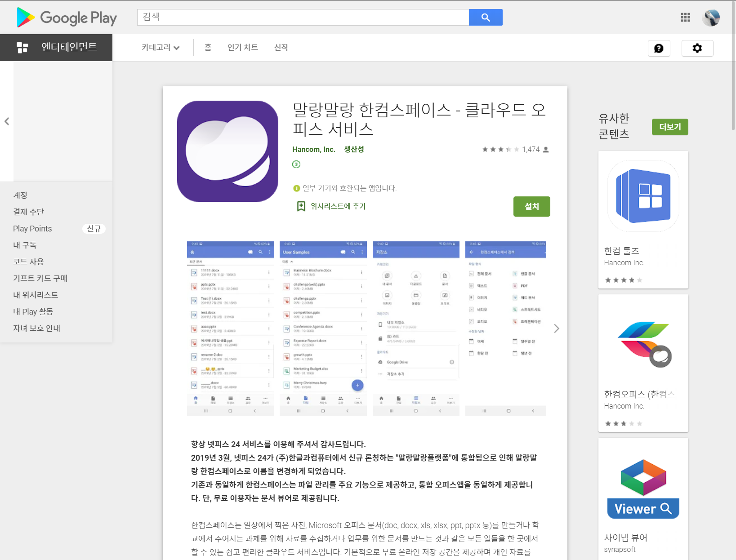Image resolution: width=736 pixels, height=560 pixels.
Task: Click the wishlist bookmark icon
Action: click(x=301, y=206)
